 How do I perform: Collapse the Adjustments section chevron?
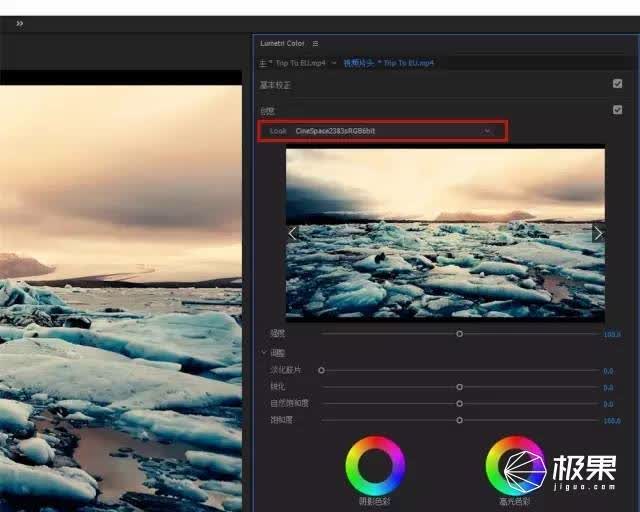click(x=264, y=352)
